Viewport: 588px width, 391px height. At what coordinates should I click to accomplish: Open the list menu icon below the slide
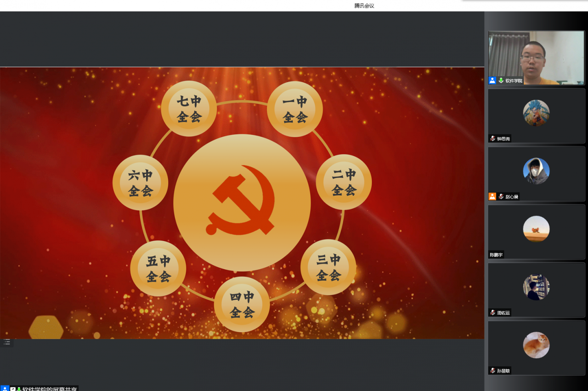[x=7, y=342]
